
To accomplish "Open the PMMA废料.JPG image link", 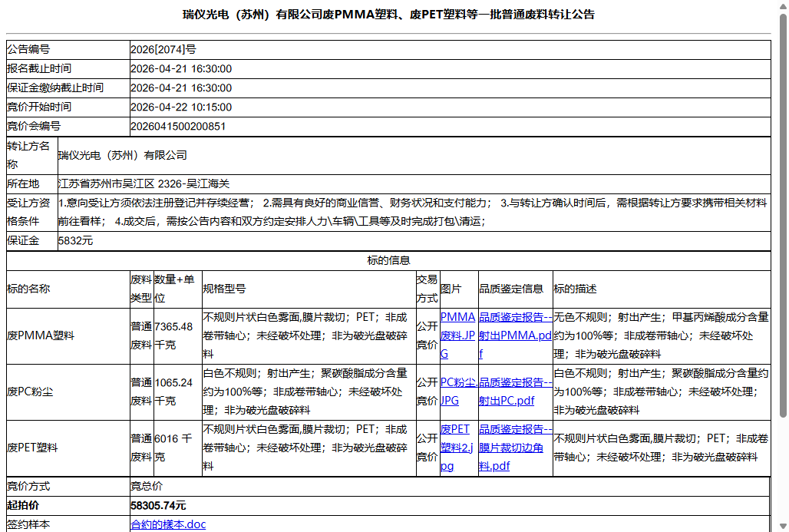I will pos(457,335).
